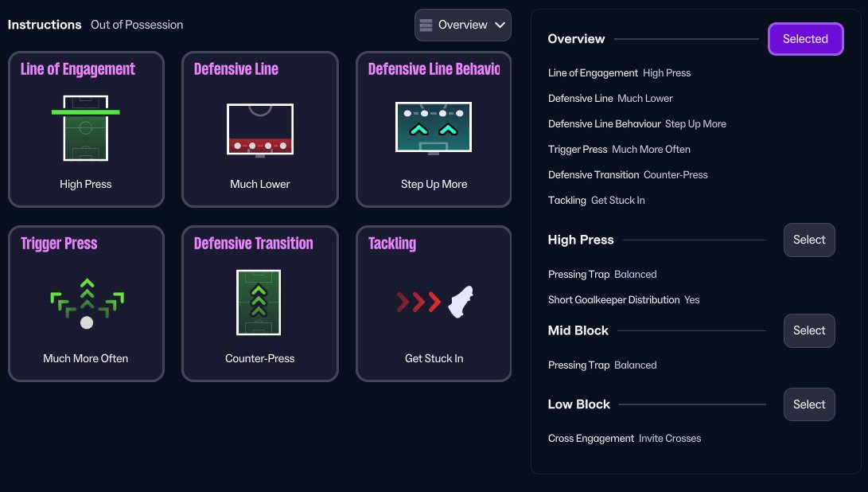Screen dimensions: 868x492
Task: Toggle the Overview Selected button
Action: [x=805, y=38]
